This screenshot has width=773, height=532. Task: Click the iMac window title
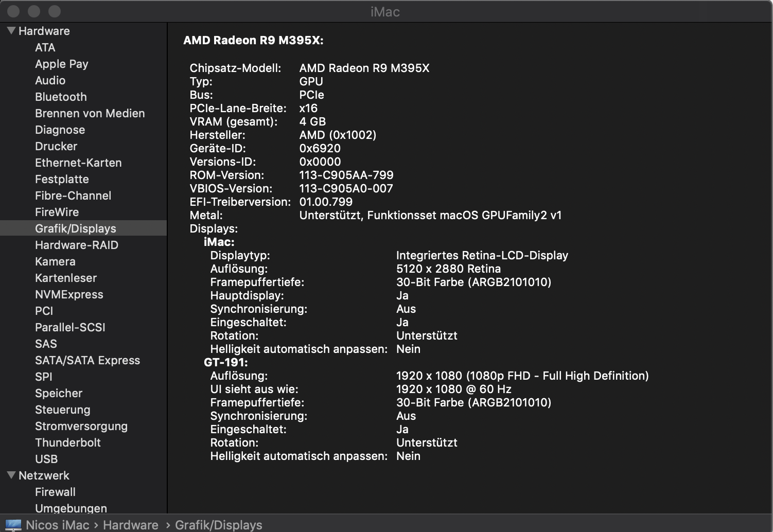point(385,11)
